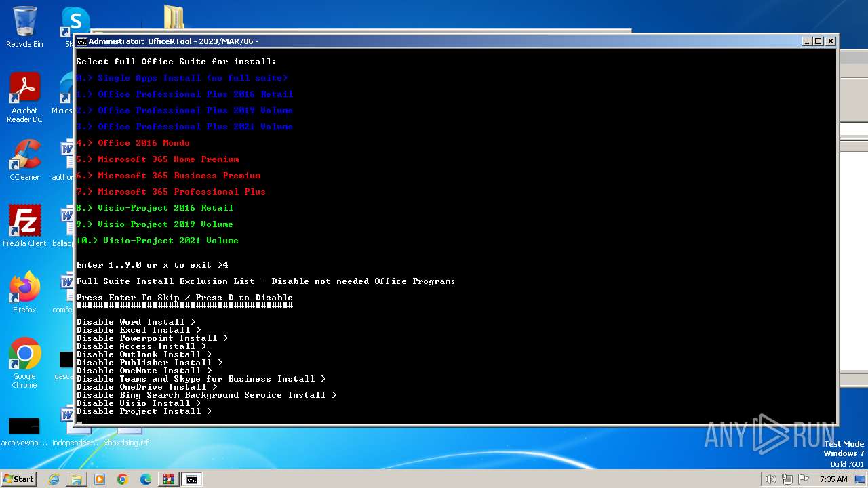Select the command prompt taskbar button

[192, 479]
